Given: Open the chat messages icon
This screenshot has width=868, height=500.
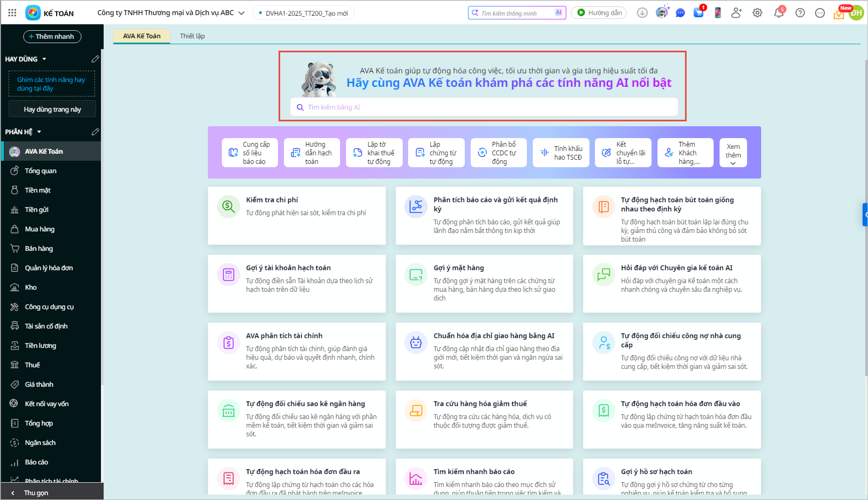Looking at the screenshot, I should pyautogui.click(x=680, y=13).
